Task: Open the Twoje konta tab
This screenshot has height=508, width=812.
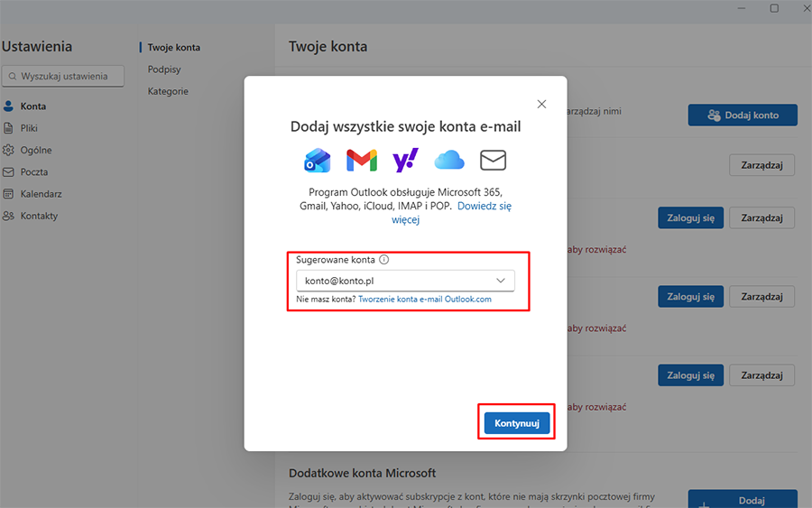Action: pyautogui.click(x=173, y=47)
